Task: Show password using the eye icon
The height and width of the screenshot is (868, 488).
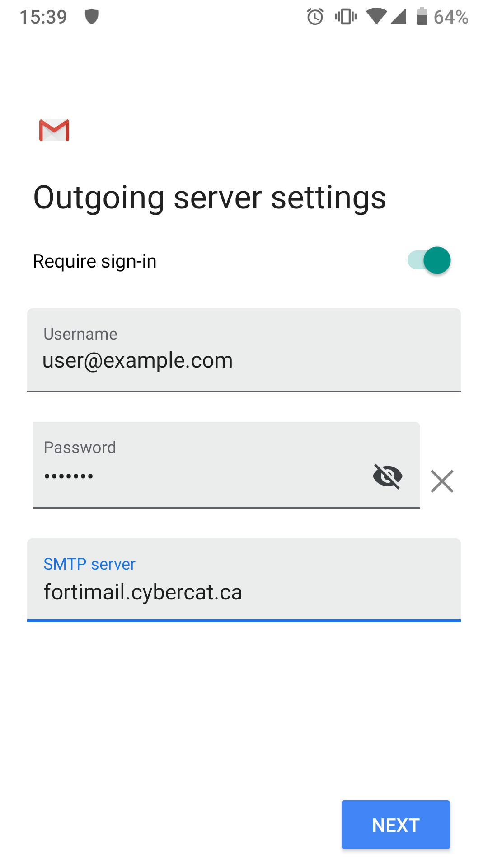Action: click(x=387, y=476)
